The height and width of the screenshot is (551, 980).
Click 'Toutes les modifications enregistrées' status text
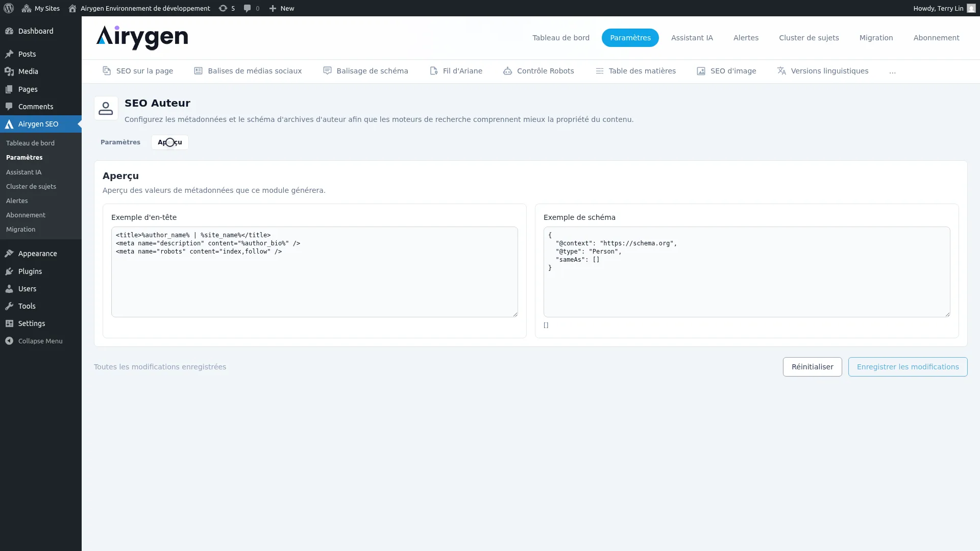(x=160, y=367)
